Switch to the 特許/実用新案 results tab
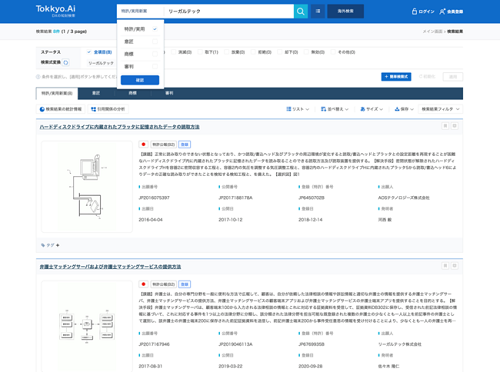The height and width of the screenshot is (372, 500). coord(57,93)
